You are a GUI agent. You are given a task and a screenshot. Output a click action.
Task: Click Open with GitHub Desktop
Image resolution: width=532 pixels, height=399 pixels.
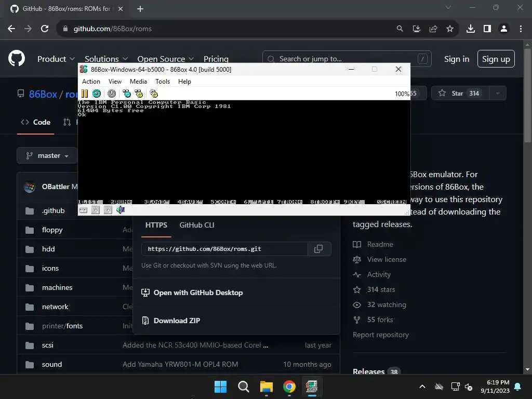pyautogui.click(x=192, y=292)
